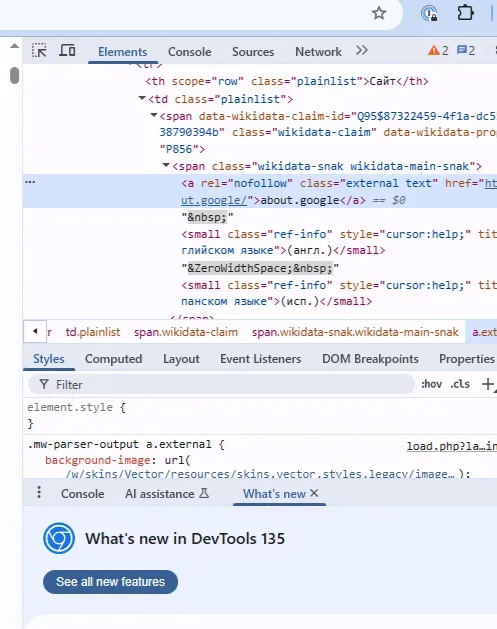This screenshot has height=629, width=497.
Task: Switch to the Elements tab
Action: click(x=122, y=52)
